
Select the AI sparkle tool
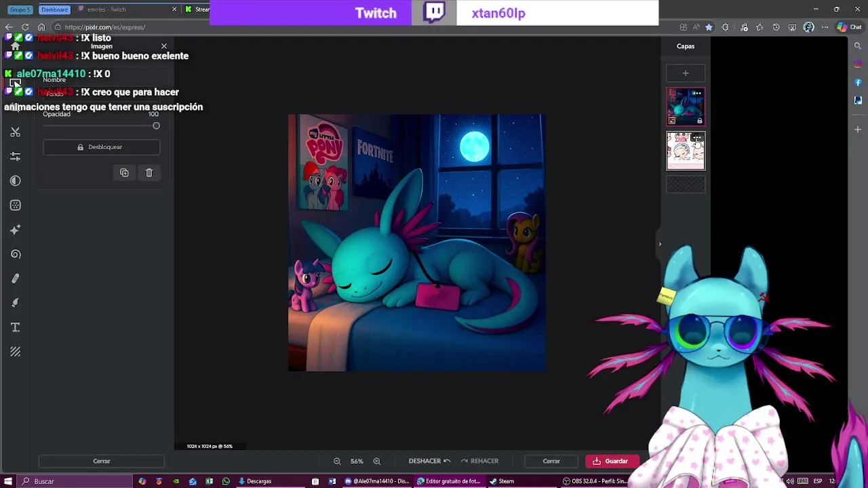point(15,230)
